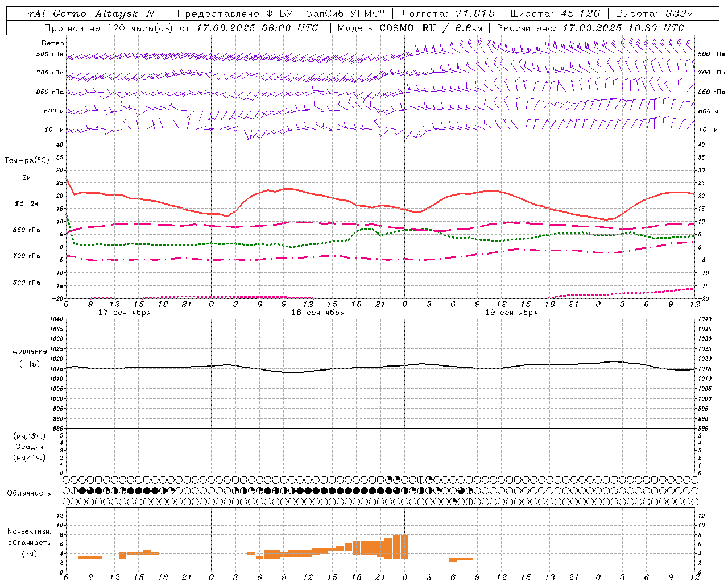Click the (гПа) unit under Давление

(x=29, y=364)
